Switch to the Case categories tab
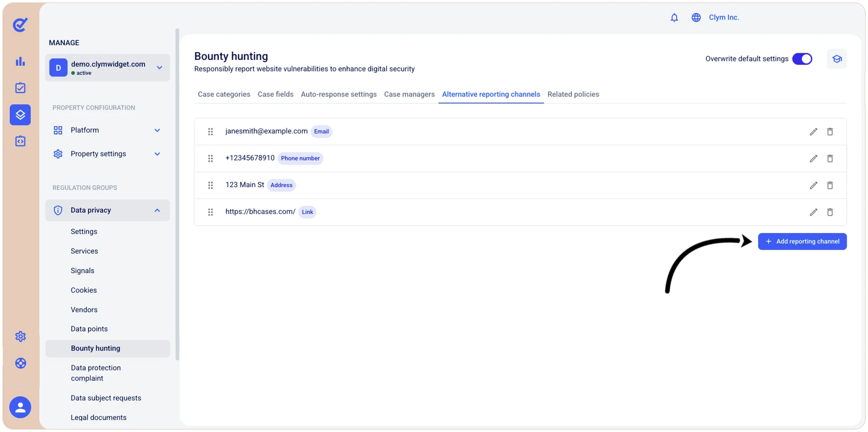 tap(224, 94)
